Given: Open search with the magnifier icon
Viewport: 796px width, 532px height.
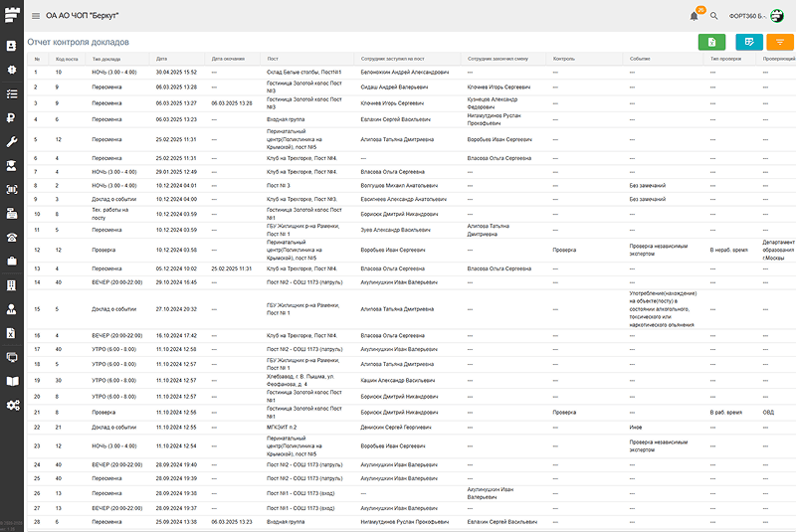Looking at the screenshot, I should click(713, 16).
